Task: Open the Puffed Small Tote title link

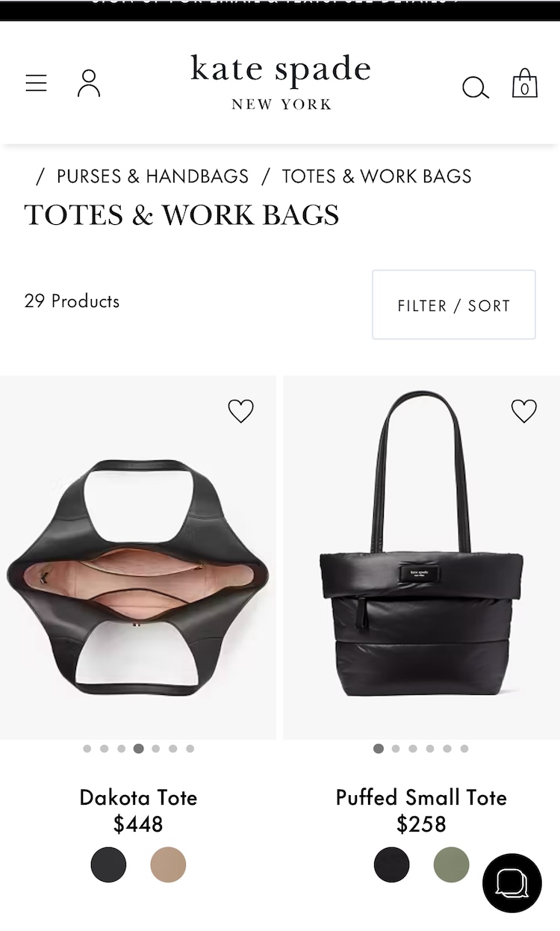Action: pyautogui.click(x=421, y=797)
